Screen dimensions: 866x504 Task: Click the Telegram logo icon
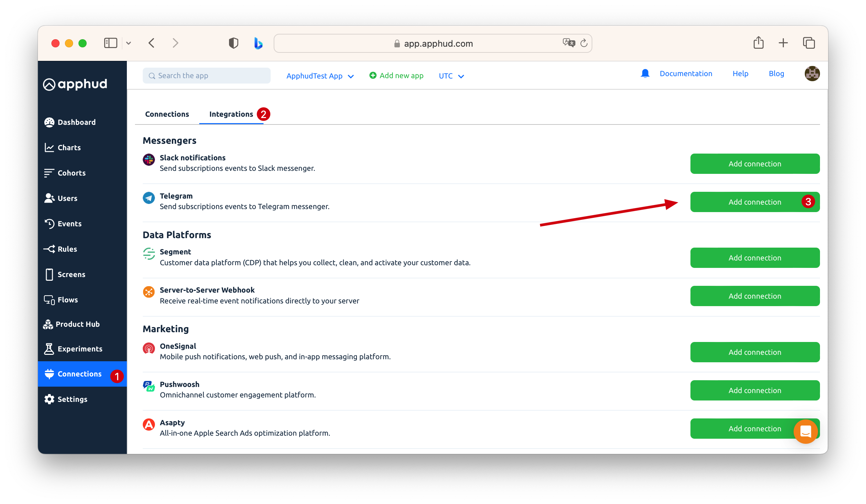click(149, 198)
